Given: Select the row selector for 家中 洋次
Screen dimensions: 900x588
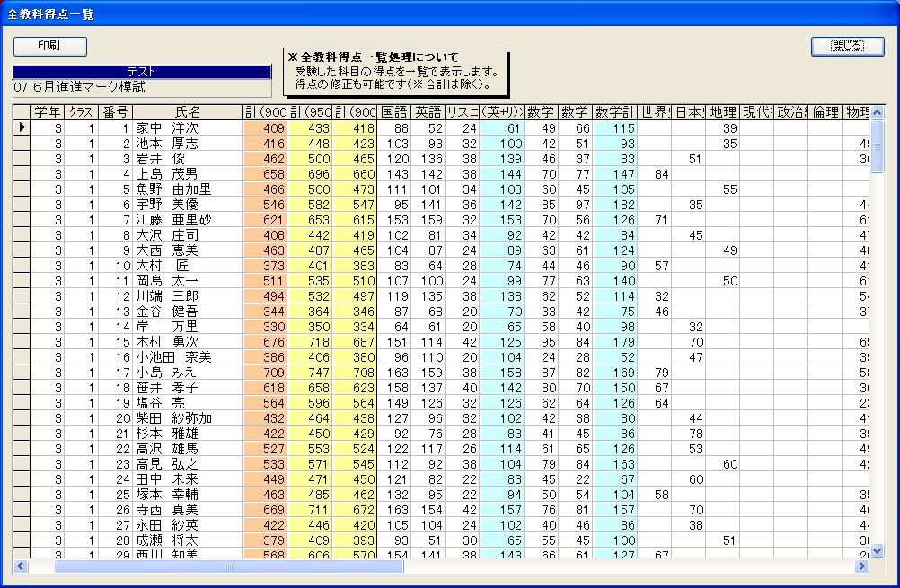Looking at the screenshot, I should pyautogui.click(x=22, y=127).
